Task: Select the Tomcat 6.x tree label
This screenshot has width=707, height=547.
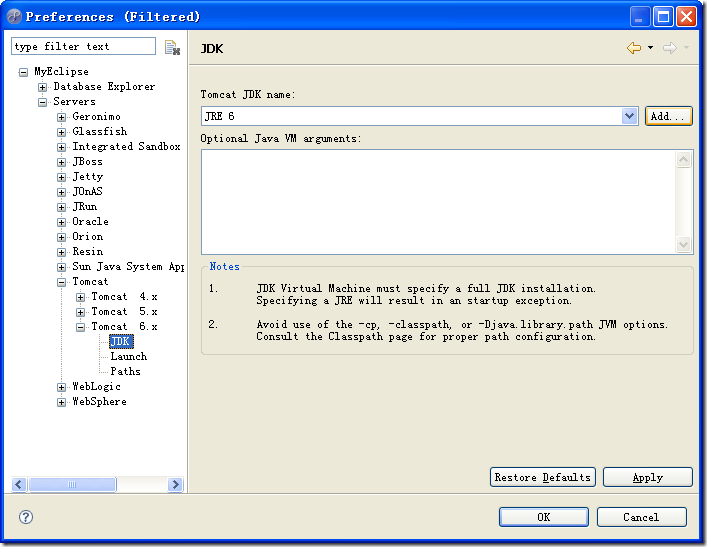Action: [124, 326]
